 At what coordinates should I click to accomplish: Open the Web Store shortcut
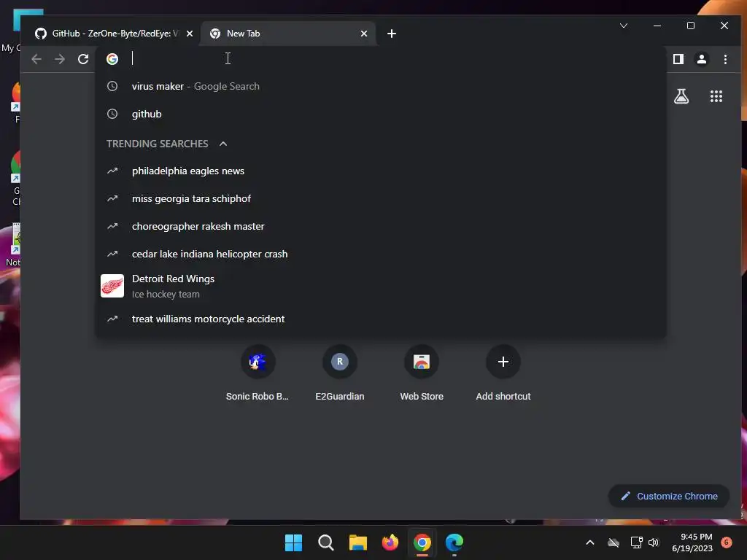tap(422, 374)
